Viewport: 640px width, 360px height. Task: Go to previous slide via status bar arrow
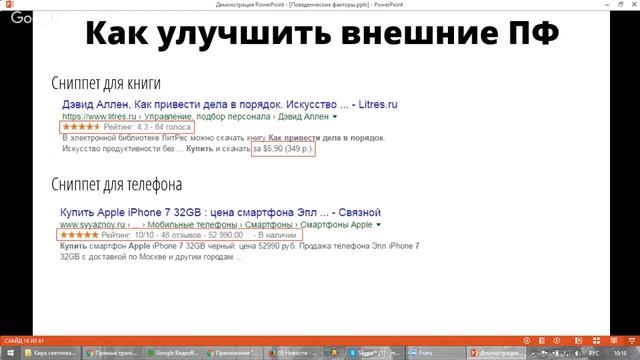click(527, 340)
